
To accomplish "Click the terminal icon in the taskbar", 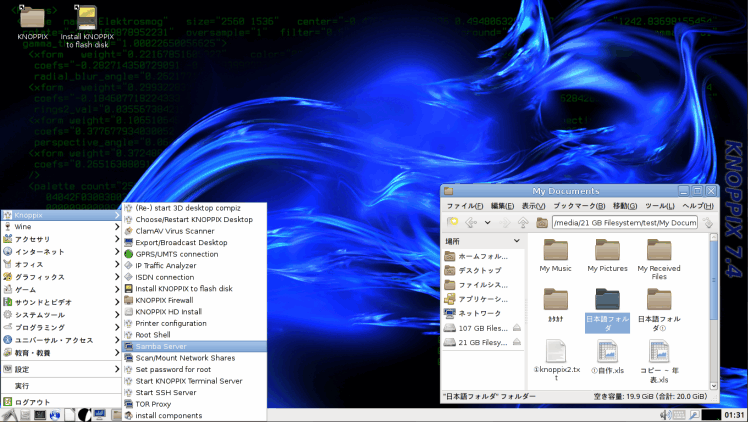I will tap(40, 415).
